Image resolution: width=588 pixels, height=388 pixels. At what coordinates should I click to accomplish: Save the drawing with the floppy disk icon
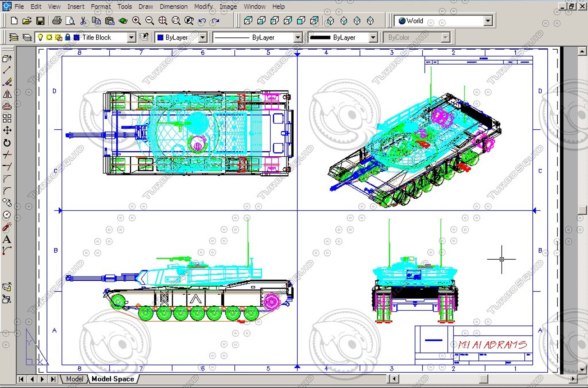(40, 21)
